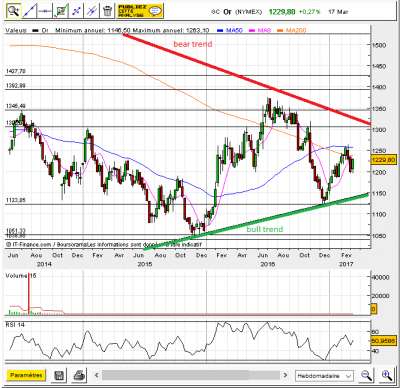Screen dimensions: 400x388
Task: Click the zoom out magnifier icon
Action: click(x=367, y=376)
